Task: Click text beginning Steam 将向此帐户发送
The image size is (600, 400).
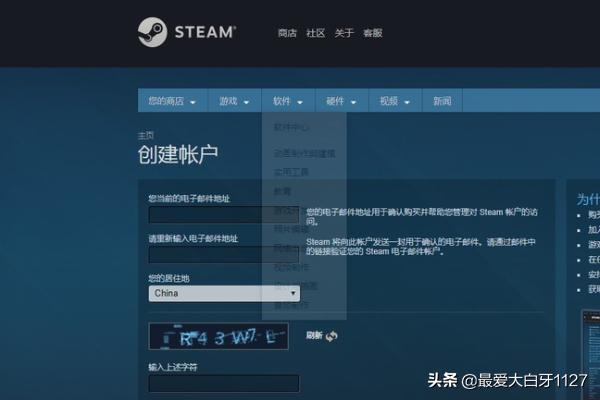Action: 421,247
